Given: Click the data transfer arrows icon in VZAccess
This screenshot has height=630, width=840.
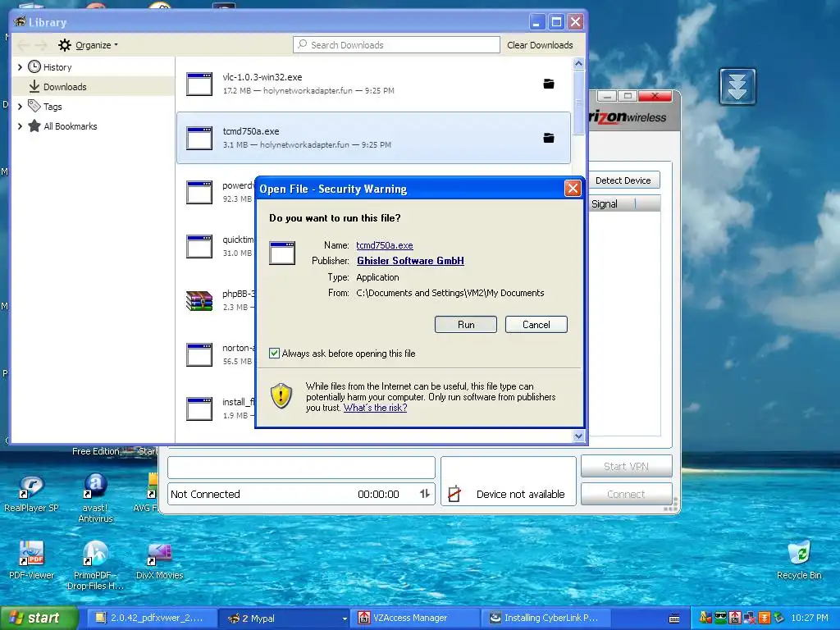Looking at the screenshot, I should 425,494.
